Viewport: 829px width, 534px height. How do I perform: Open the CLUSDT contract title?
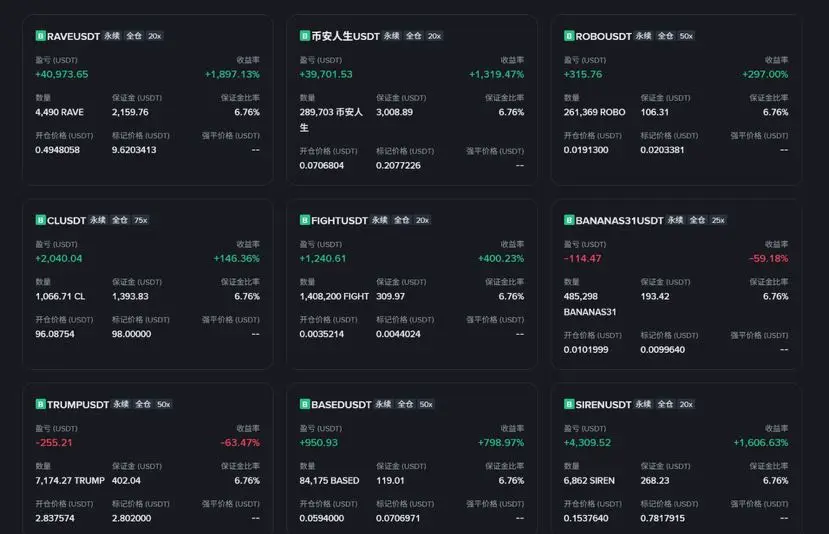(66, 220)
